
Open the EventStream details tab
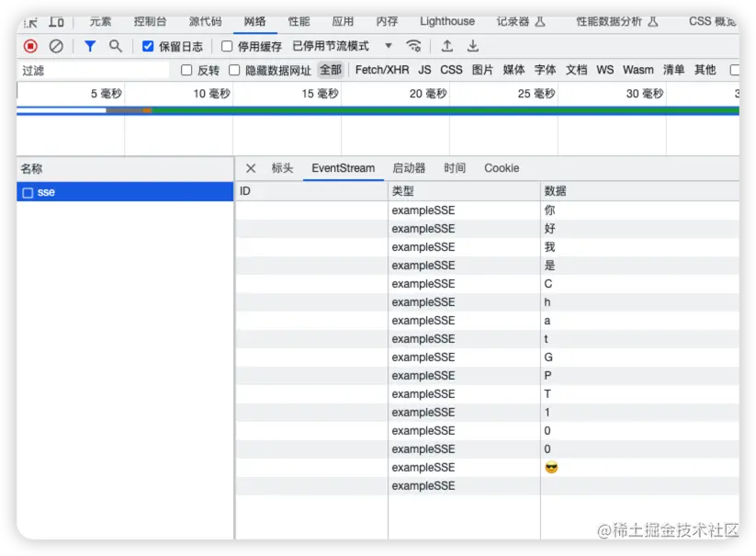pyautogui.click(x=344, y=168)
